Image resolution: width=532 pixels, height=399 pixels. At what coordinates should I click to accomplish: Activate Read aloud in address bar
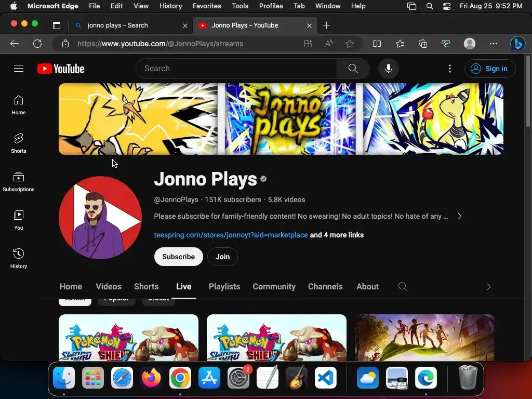(x=329, y=44)
